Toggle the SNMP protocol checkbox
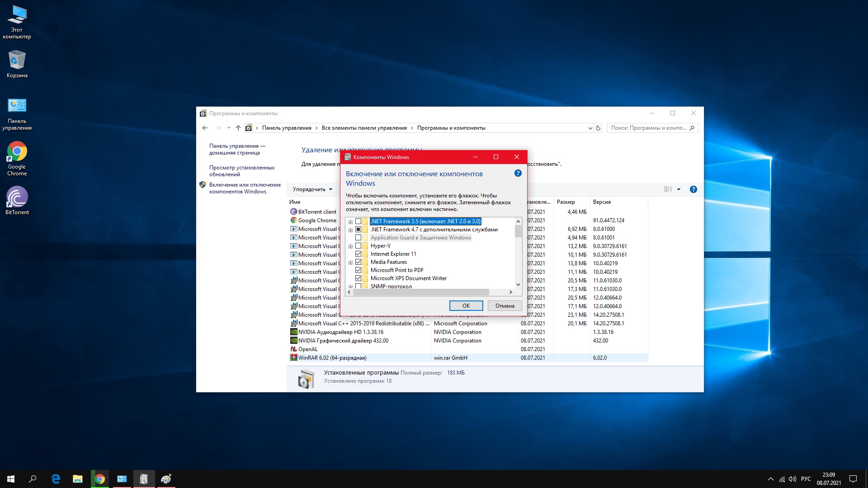The image size is (868, 488). click(359, 286)
